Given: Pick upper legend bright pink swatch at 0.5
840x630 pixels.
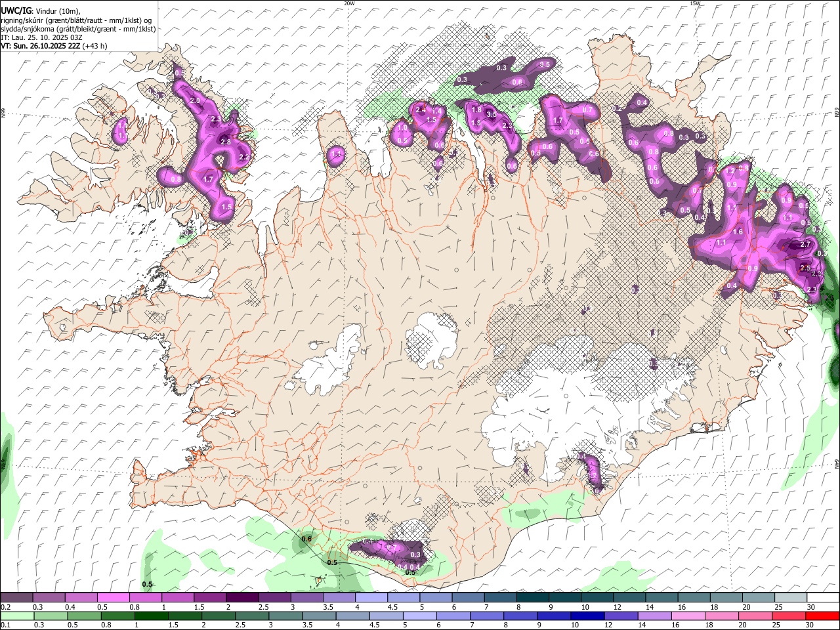Looking at the screenshot, I should [113, 597].
